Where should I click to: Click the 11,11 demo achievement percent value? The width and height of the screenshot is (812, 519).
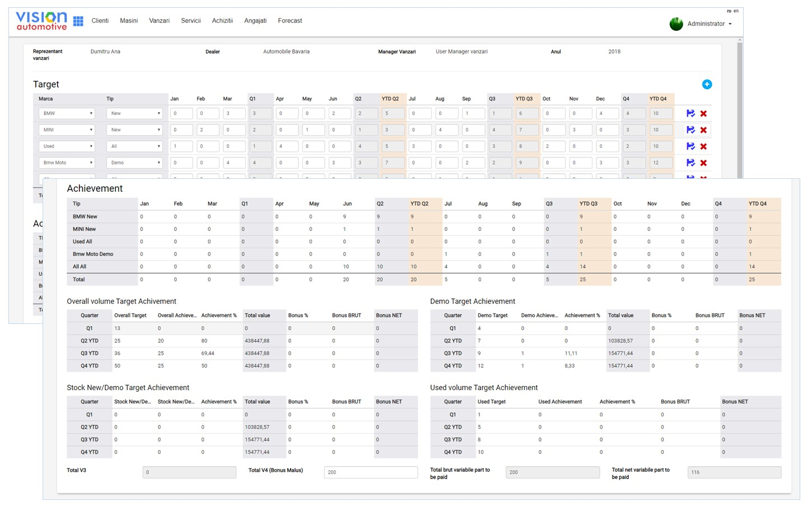point(571,353)
